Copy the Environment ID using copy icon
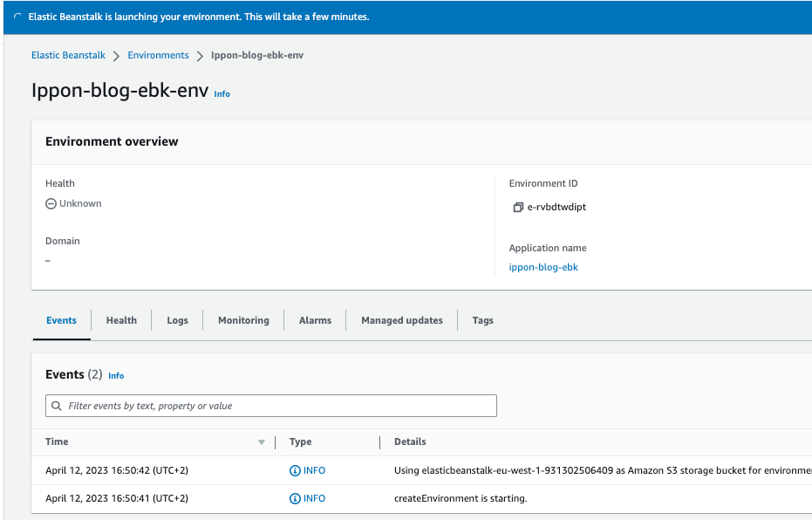This screenshot has width=812, height=520. point(518,208)
